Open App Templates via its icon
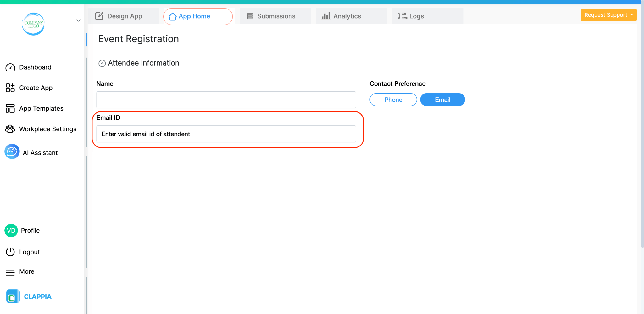This screenshot has height=314, width=644. [10, 108]
